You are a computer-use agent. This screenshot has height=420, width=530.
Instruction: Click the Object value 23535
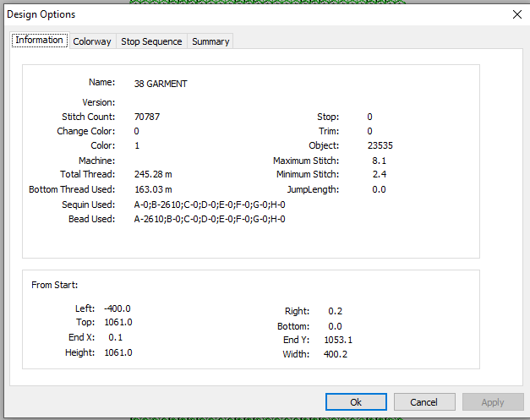coord(380,145)
